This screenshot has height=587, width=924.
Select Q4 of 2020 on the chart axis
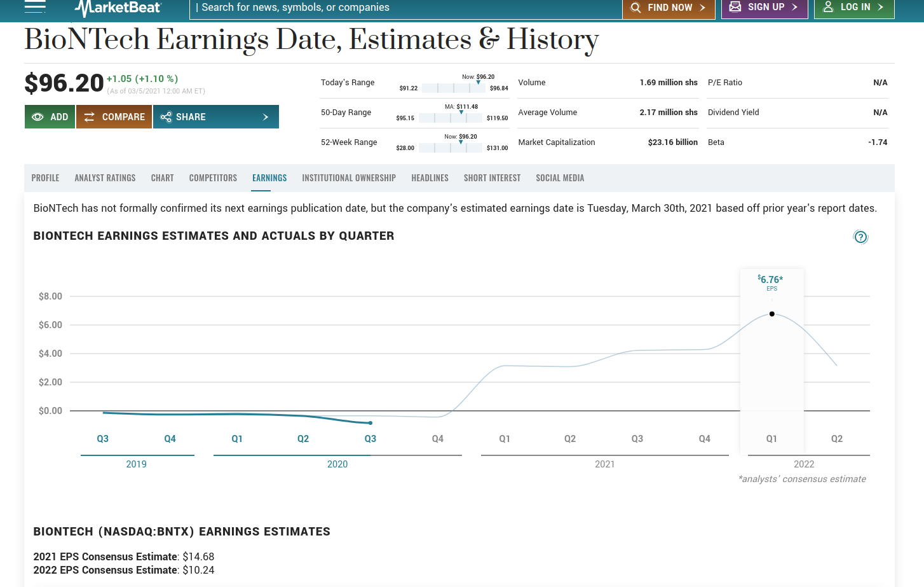tap(438, 439)
